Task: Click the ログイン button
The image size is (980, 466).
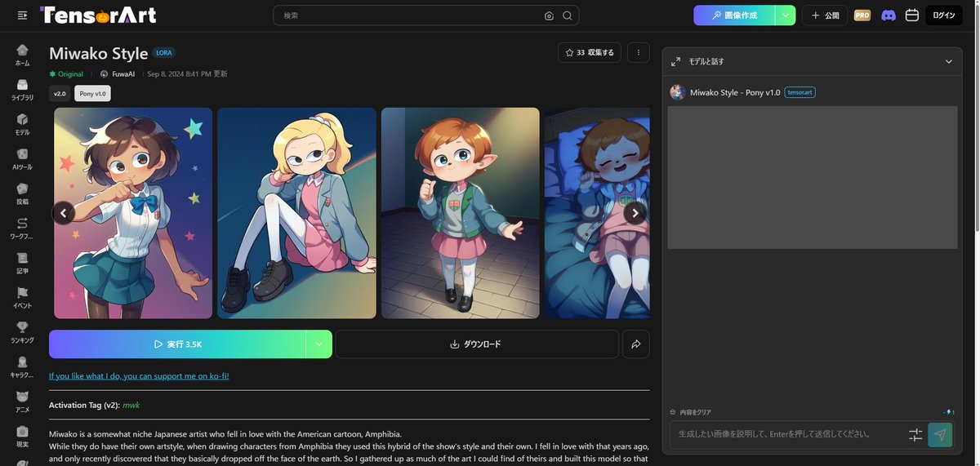Action: click(x=944, y=16)
